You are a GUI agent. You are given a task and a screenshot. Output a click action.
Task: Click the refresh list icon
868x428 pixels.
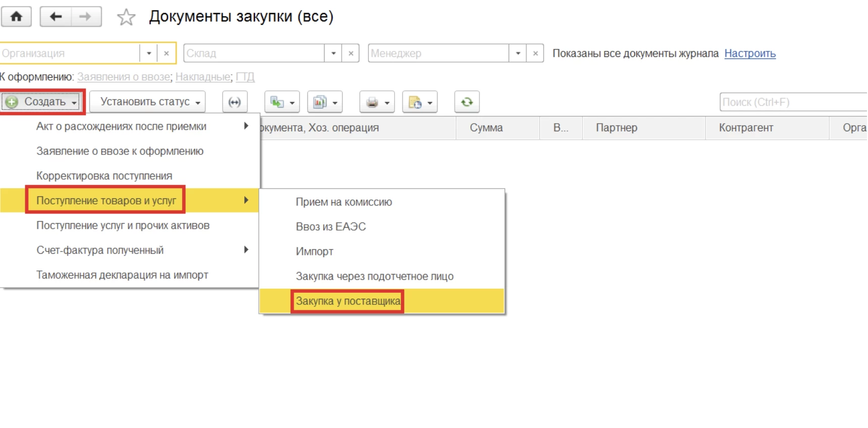point(467,102)
